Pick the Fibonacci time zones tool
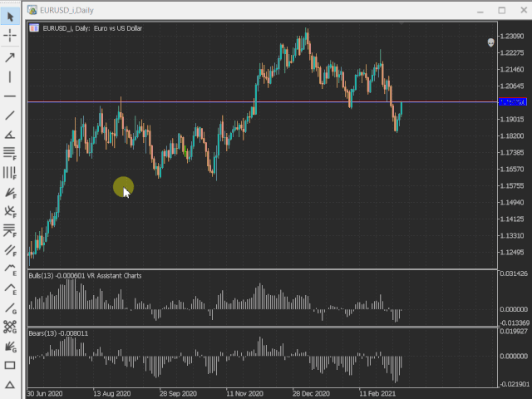Image resolution: width=532 pixels, height=399 pixels. (10, 173)
